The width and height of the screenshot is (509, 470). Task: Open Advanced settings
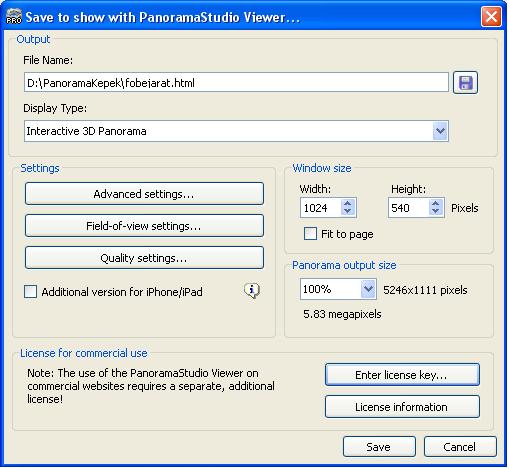coord(144,194)
